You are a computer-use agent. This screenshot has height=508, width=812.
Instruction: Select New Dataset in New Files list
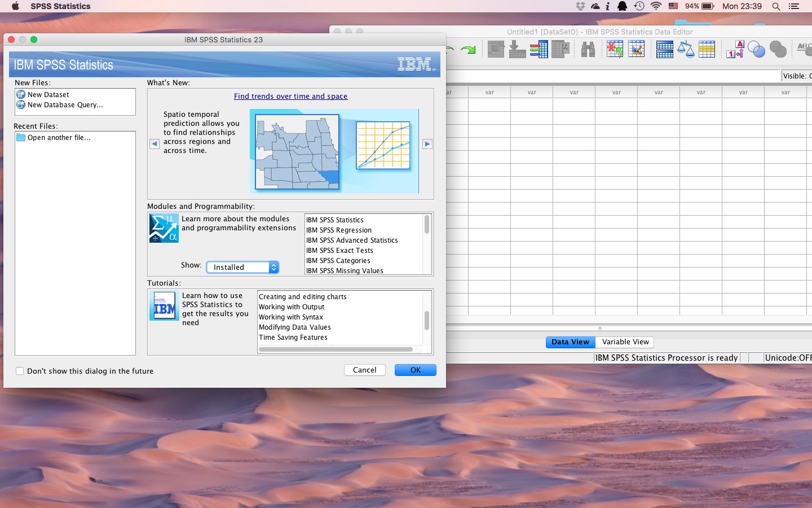(48, 95)
